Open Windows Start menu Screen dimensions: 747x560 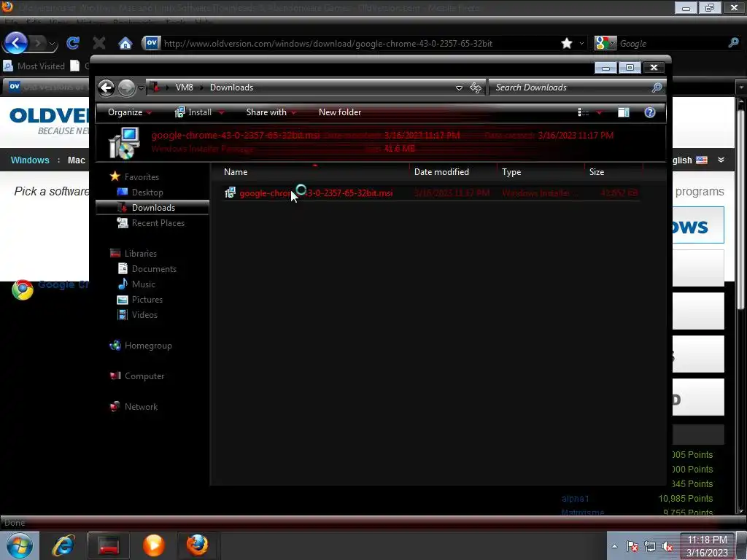point(19,545)
